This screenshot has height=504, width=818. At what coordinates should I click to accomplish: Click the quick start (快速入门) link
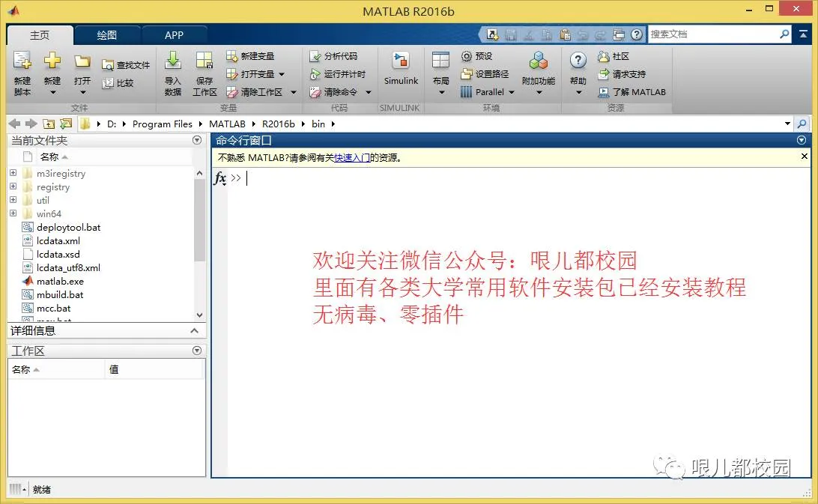(352, 157)
